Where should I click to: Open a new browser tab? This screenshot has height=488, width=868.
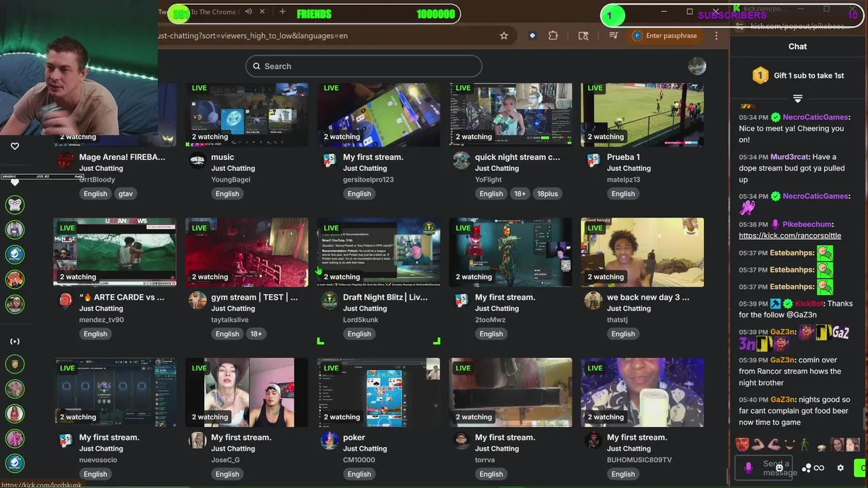point(282,12)
